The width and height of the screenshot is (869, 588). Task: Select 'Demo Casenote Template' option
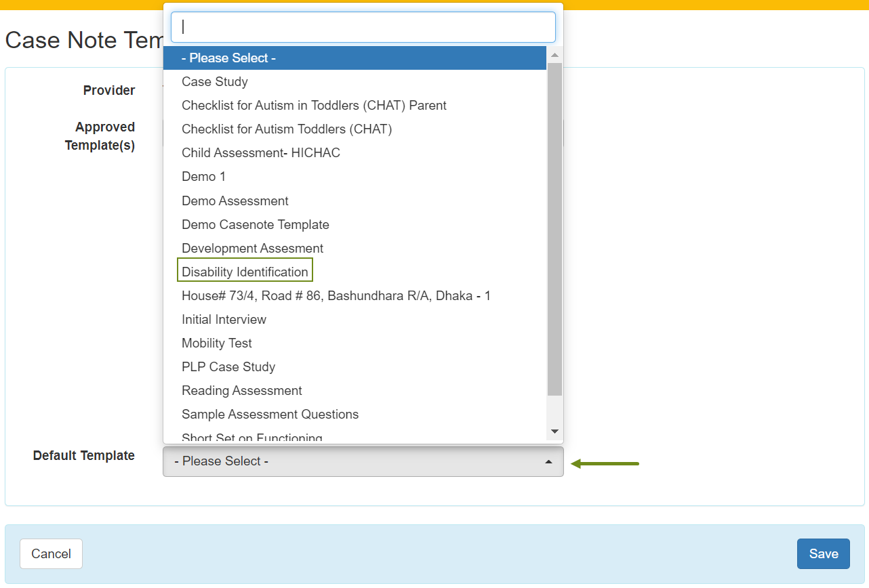point(355,225)
